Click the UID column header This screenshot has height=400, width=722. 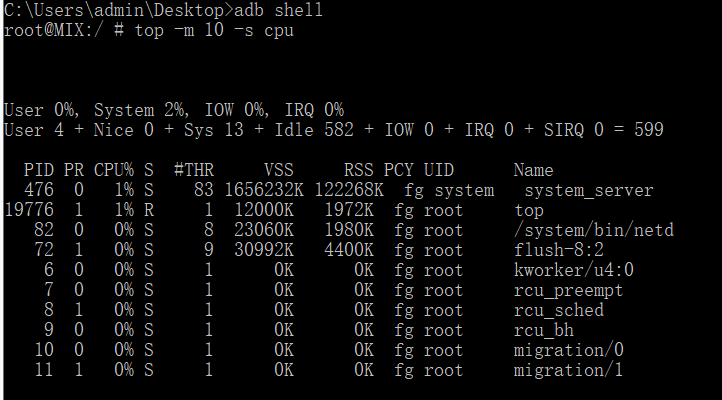click(x=438, y=170)
